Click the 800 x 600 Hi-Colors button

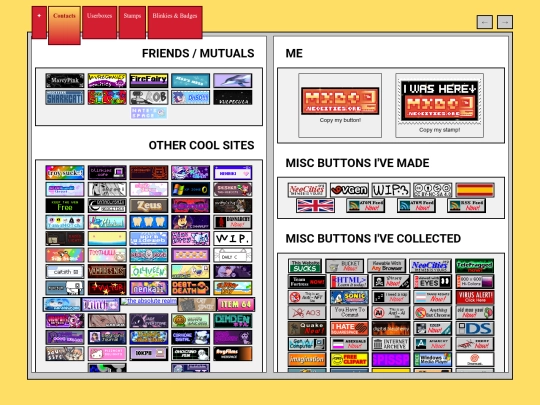[x=475, y=282]
